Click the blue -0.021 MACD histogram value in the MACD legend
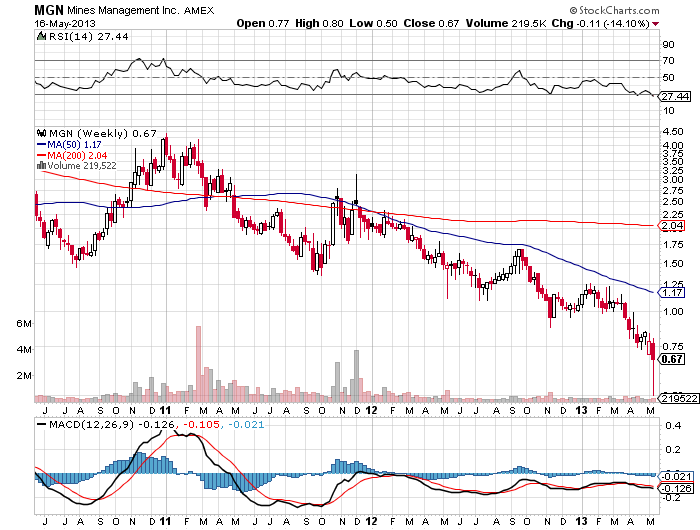 pyautogui.click(x=247, y=424)
